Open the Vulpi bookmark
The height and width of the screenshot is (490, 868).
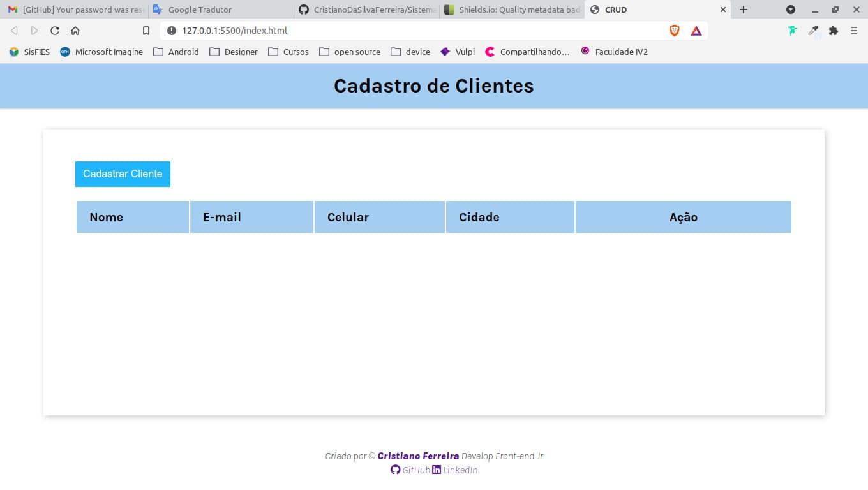pos(458,52)
